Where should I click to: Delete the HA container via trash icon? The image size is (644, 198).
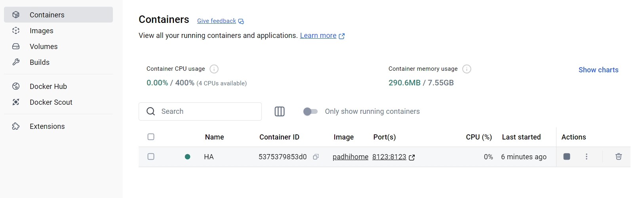pyautogui.click(x=618, y=157)
